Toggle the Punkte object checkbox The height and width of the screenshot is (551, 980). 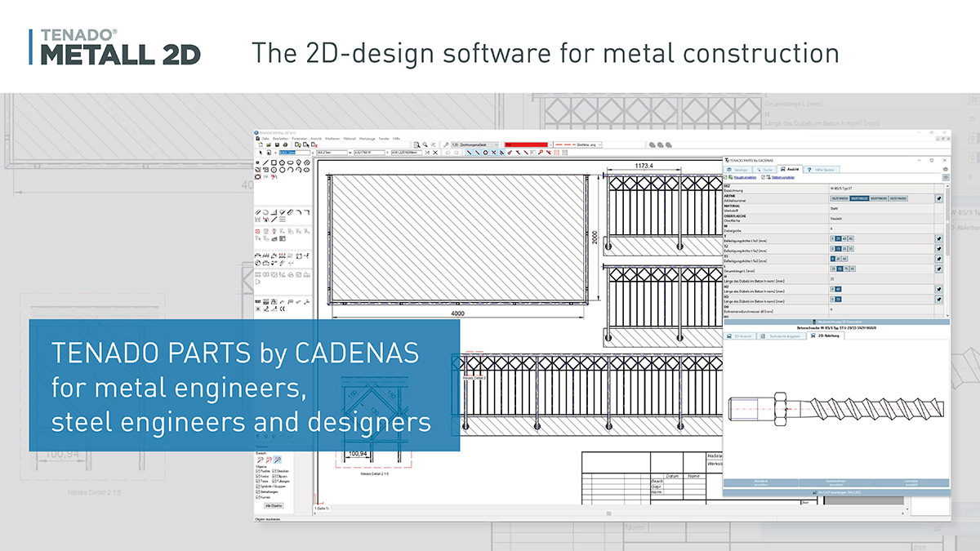(x=259, y=471)
